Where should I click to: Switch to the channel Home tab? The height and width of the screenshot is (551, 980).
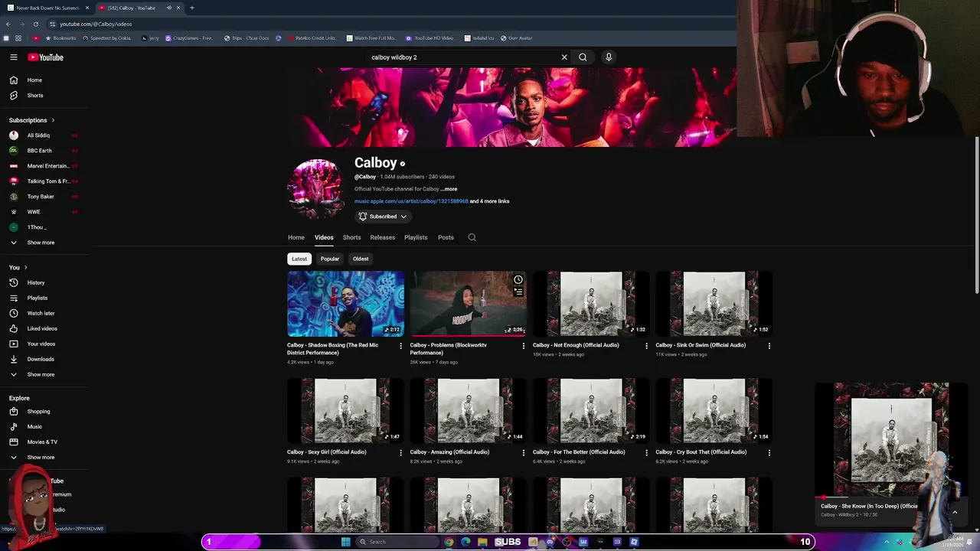point(296,237)
